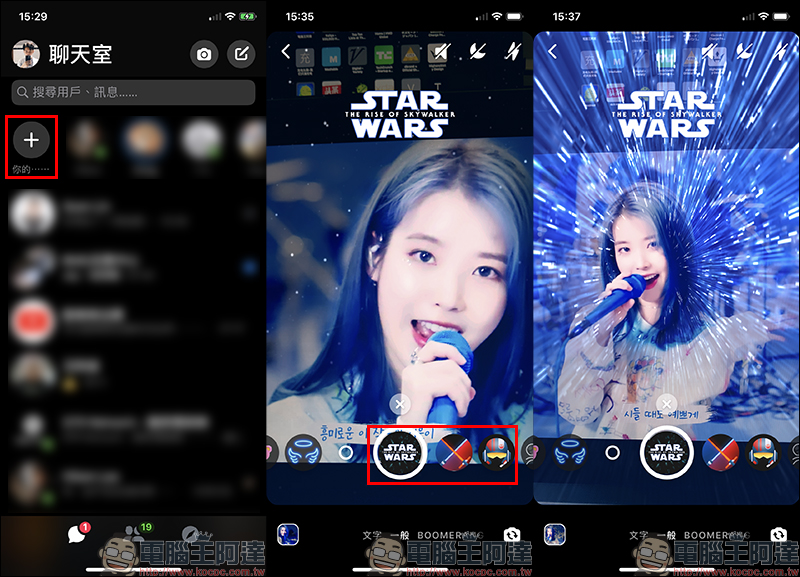Click the search users and messages field
This screenshot has width=800, height=577.
133,92
